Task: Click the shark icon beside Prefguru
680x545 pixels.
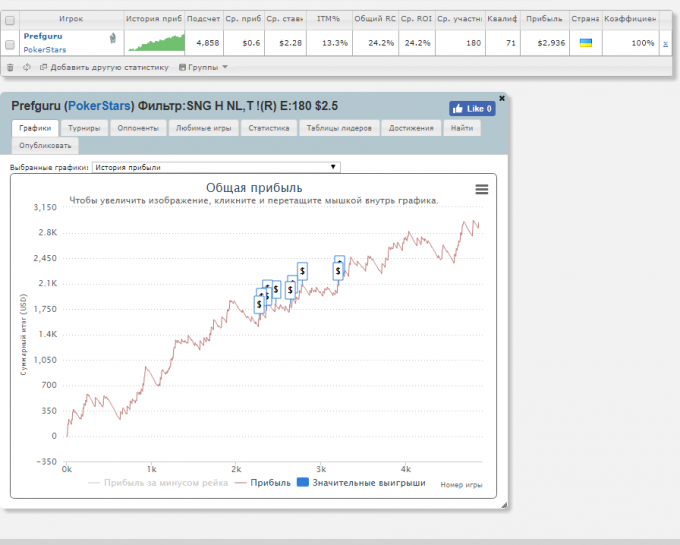Action: pyautogui.click(x=113, y=38)
